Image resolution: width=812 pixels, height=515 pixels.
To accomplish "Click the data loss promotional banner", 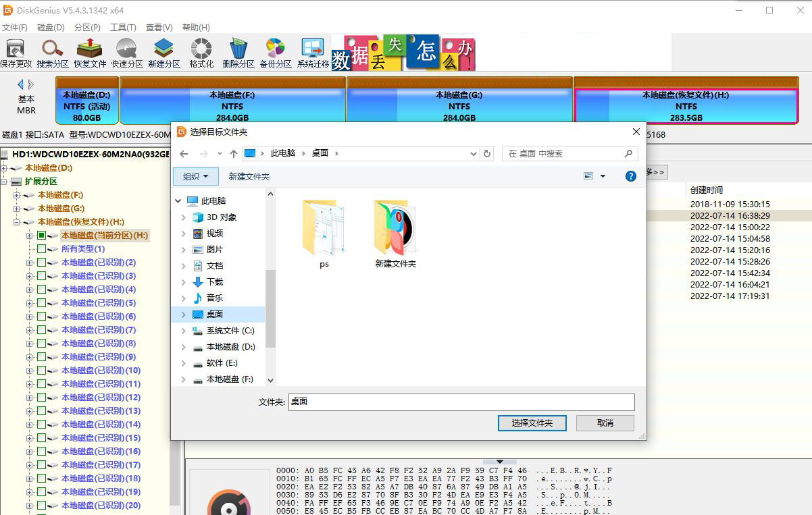I will click(x=403, y=53).
